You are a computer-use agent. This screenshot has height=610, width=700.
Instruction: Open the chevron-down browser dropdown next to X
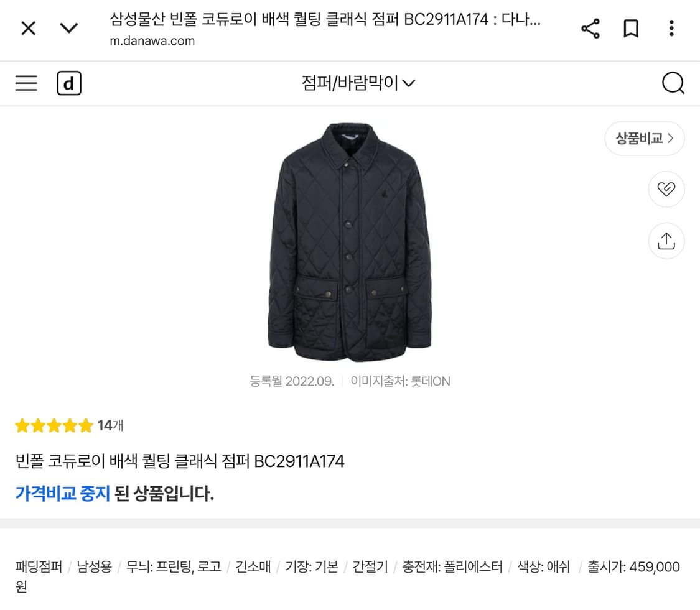[69, 29]
